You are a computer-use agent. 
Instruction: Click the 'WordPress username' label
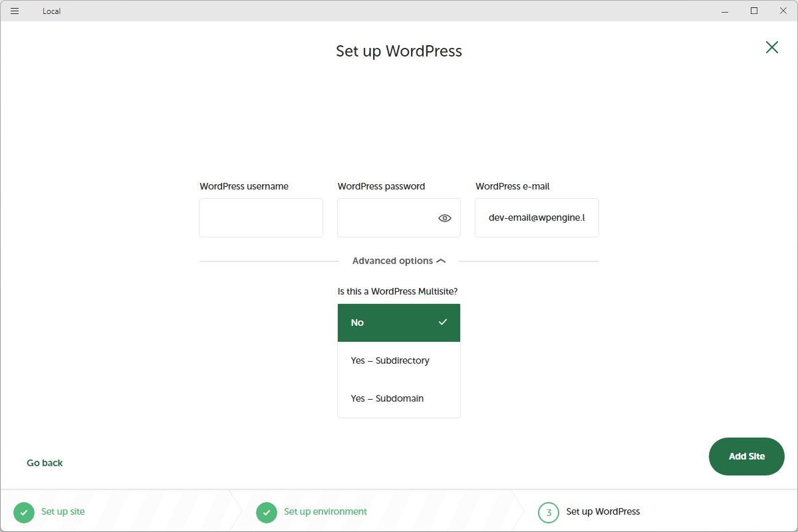coord(244,186)
